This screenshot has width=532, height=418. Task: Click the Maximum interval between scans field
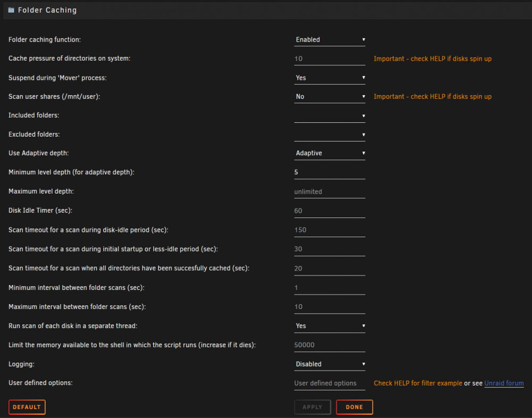329,307
